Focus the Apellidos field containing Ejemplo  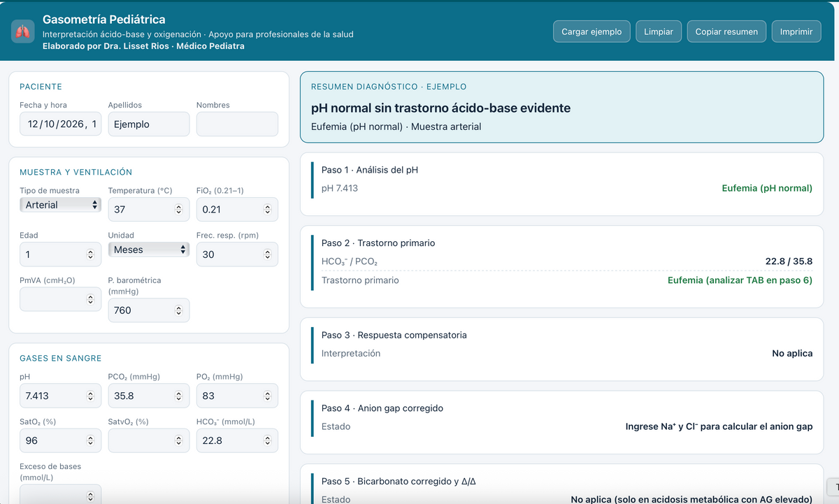coord(148,124)
